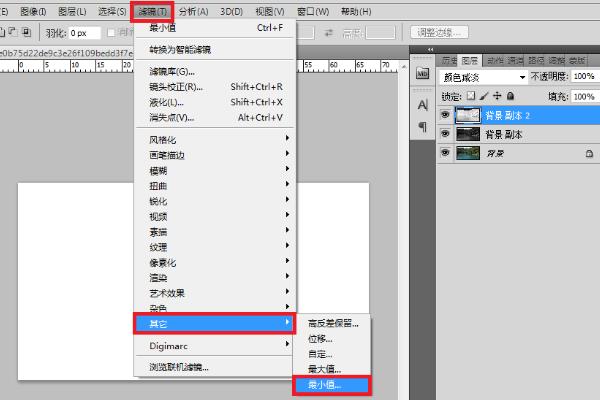This screenshot has height=400, width=600.
Task: Open the 视图(V) menu
Action: 270,11
